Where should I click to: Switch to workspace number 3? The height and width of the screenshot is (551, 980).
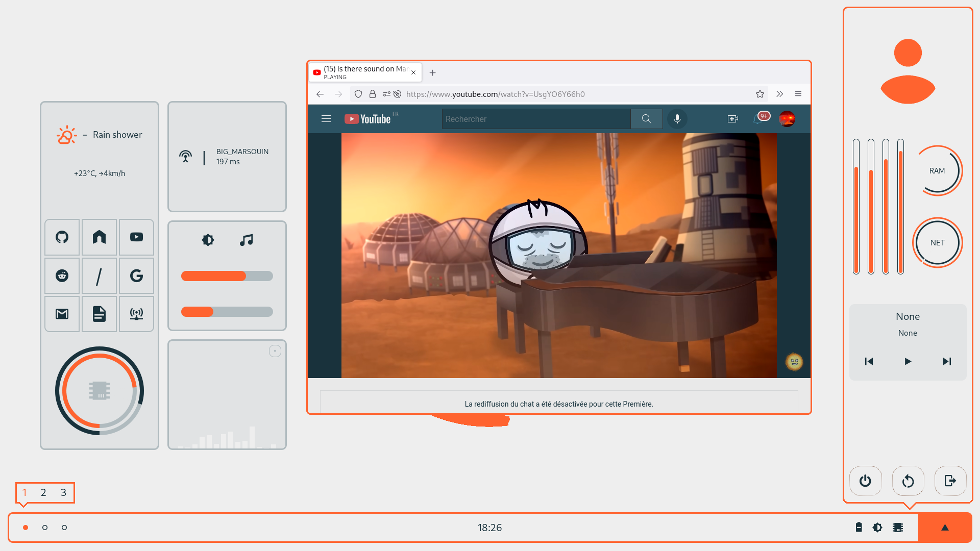(63, 492)
